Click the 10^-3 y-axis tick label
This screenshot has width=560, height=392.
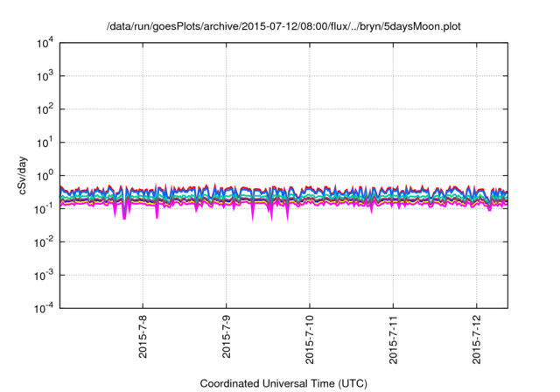44,276
